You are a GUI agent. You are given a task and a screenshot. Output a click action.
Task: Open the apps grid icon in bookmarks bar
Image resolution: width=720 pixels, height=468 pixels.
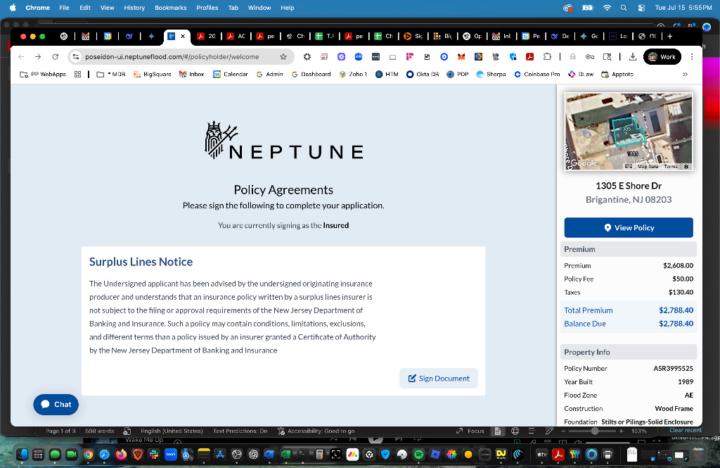tap(78, 74)
